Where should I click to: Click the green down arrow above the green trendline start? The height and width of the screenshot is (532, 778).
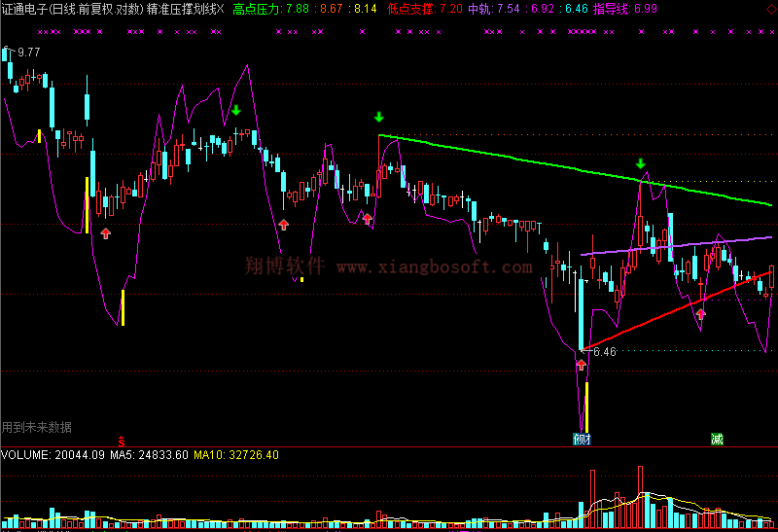pyautogui.click(x=379, y=118)
